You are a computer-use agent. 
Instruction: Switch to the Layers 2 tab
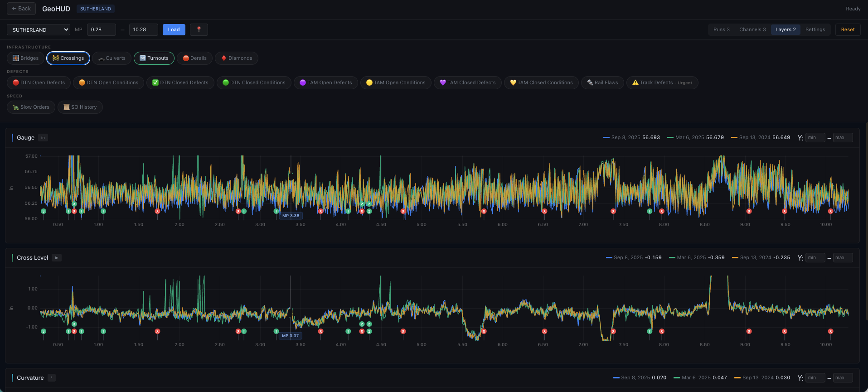point(785,29)
